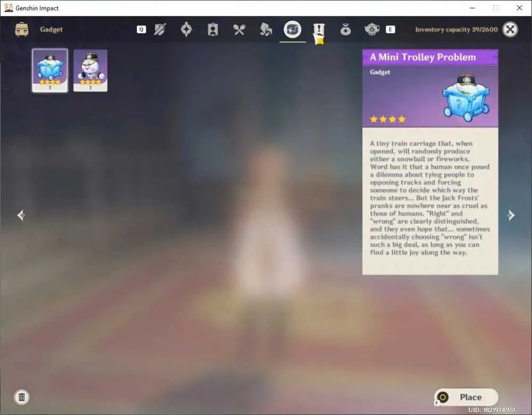
Task: Open the Character Development Items tab
Action: [213, 30]
